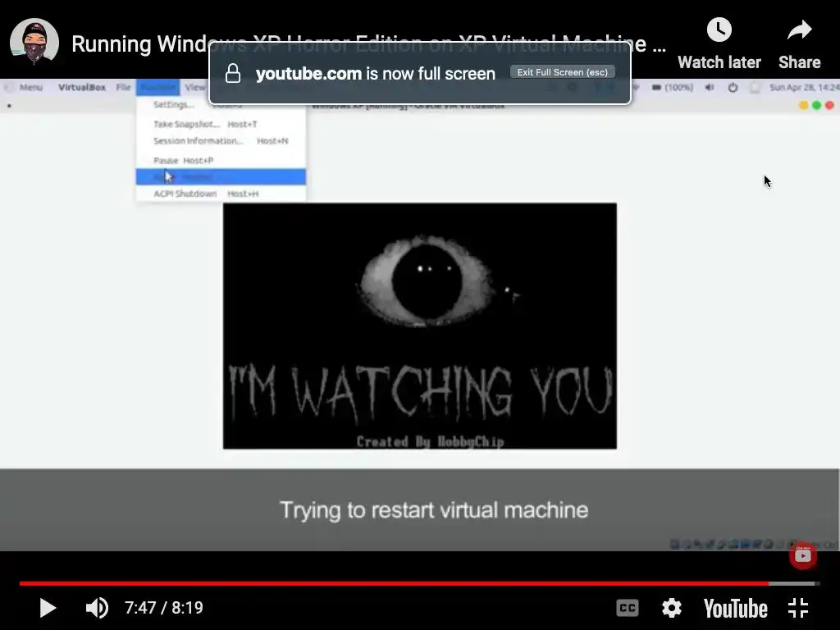The height and width of the screenshot is (630, 840).
Task: Open video on YouTube logo
Action: click(735, 609)
